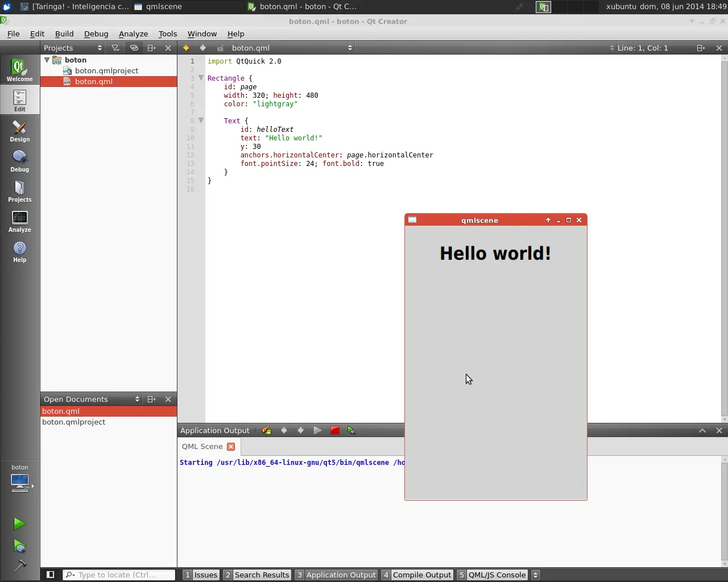Open the Design mode
Image resolution: width=728 pixels, height=582 pixels.
[19, 131]
